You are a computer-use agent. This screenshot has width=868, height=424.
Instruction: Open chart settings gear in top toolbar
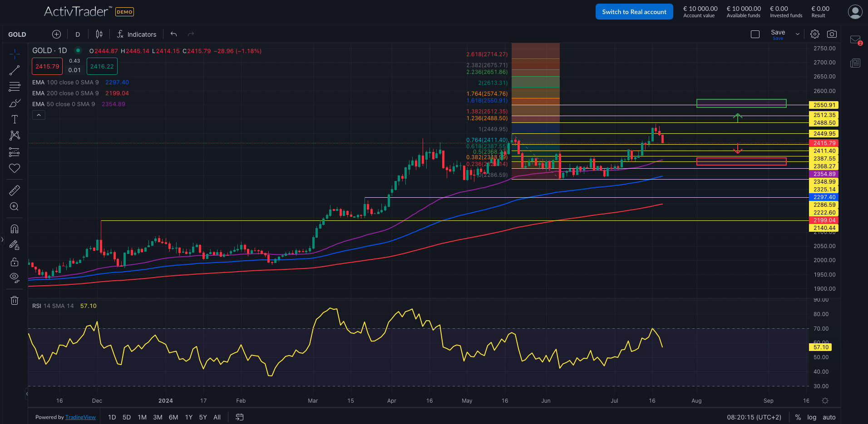coord(815,34)
